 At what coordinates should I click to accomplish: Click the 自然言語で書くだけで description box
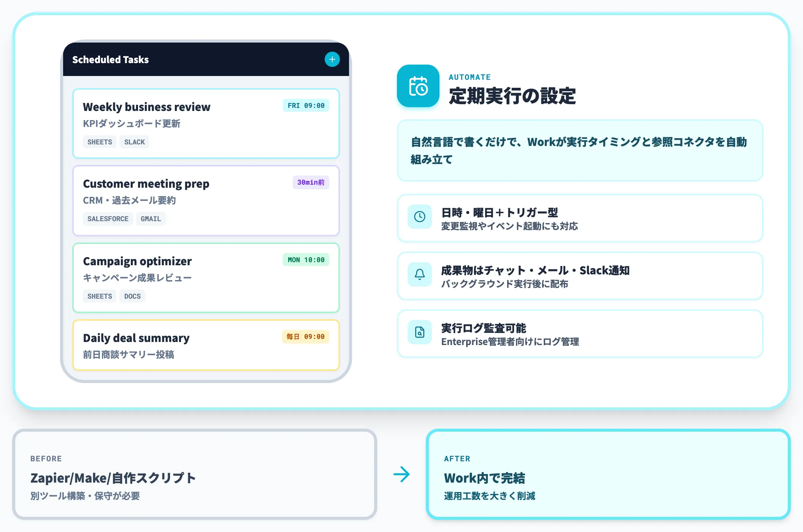click(x=580, y=150)
